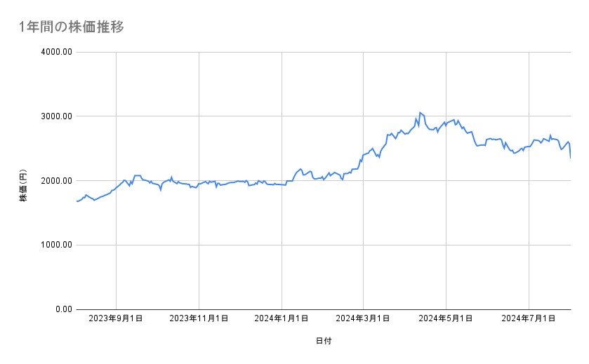Click the 2024年1月1日 x-axis label
589x364 pixels.
tap(282, 318)
